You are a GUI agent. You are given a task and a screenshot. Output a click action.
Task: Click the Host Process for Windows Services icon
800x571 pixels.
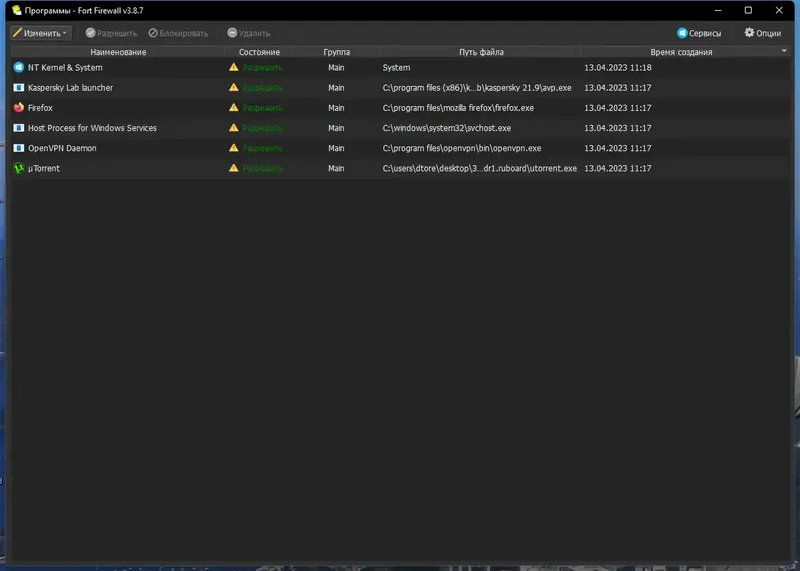point(19,128)
